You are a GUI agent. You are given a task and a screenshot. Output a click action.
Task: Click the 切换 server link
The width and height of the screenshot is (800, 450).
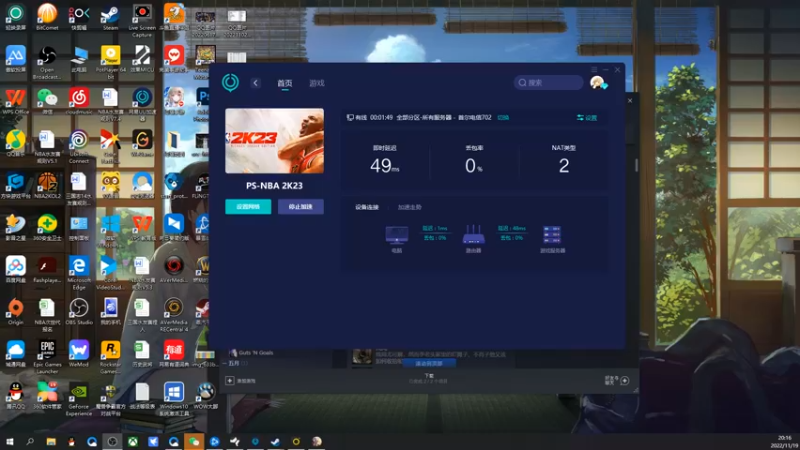pos(503,117)
